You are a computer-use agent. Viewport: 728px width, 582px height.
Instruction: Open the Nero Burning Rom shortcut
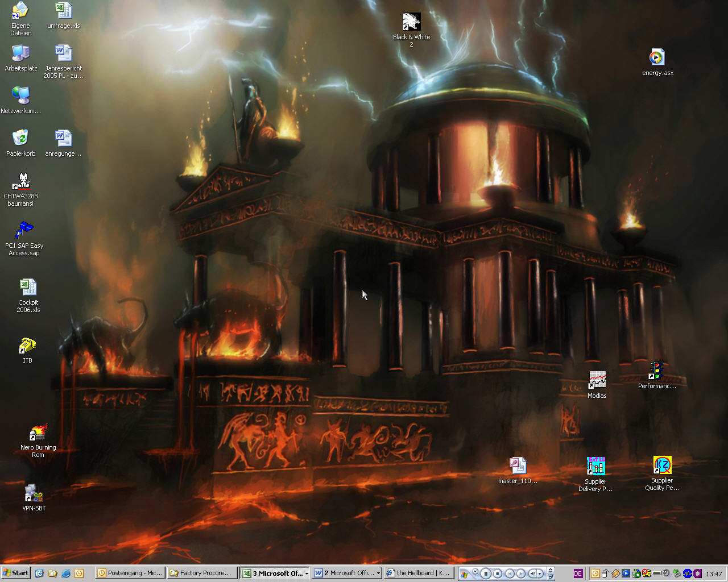point(38,433)
